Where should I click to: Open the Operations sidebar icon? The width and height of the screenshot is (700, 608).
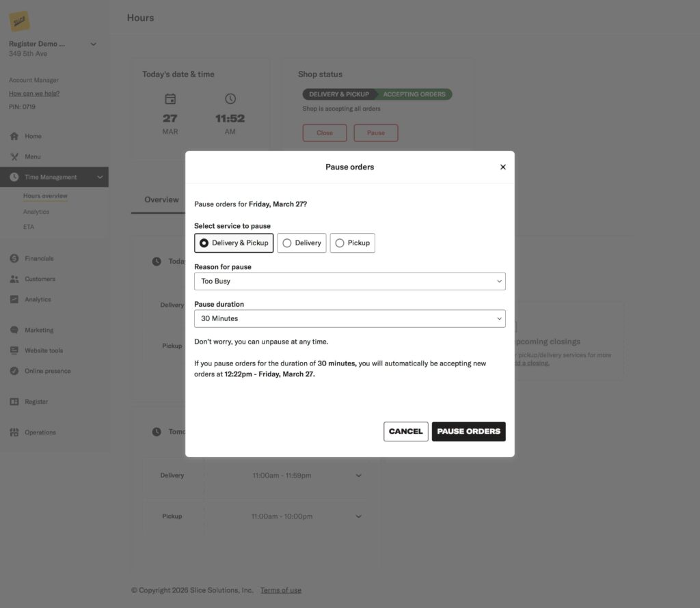(x=14, y=432)
